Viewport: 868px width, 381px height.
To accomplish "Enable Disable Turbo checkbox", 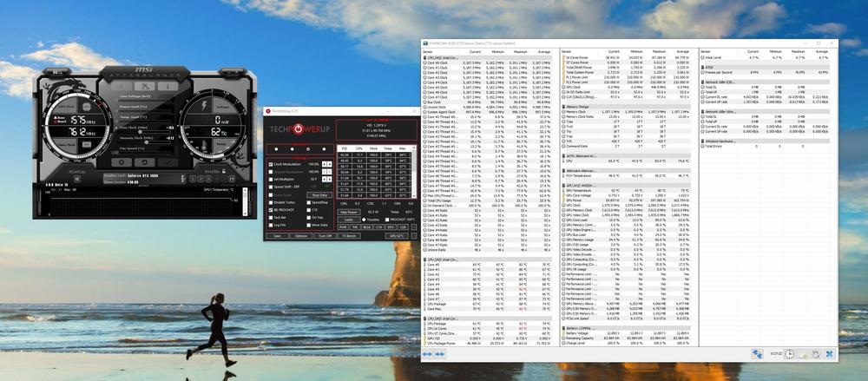I will (269, 201).
